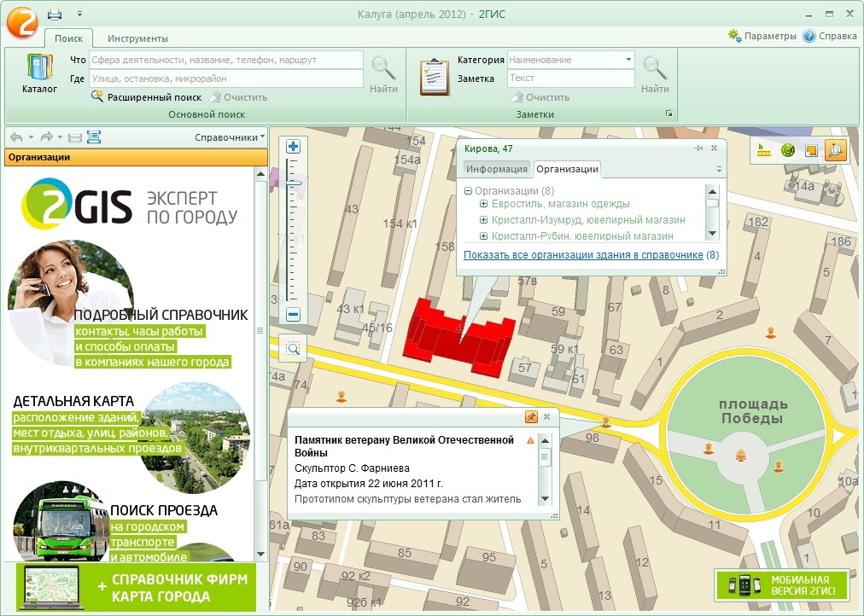Image resolution: width=864 pixels, height=616 pixels.
Task: Click Найти in the Основной поиск group
Action: [383, 74]
